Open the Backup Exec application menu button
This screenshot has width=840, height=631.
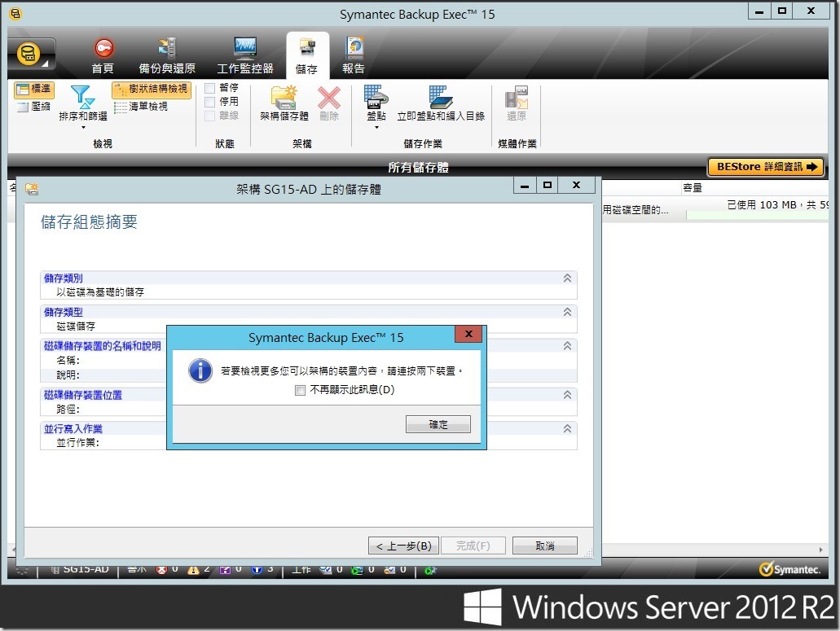pyautogui.click(x=31, y=55)
